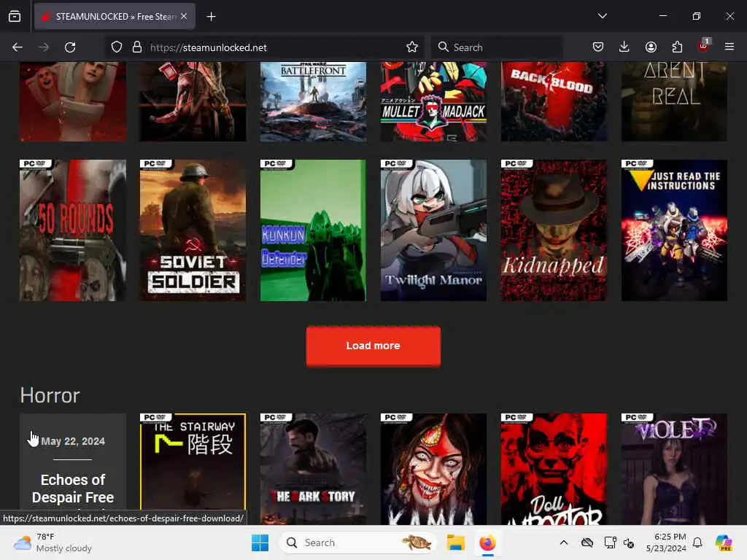This screenshot has width=747, height=560.
Task: Open the Twilight Manor game cover
Action: point(433,230)
